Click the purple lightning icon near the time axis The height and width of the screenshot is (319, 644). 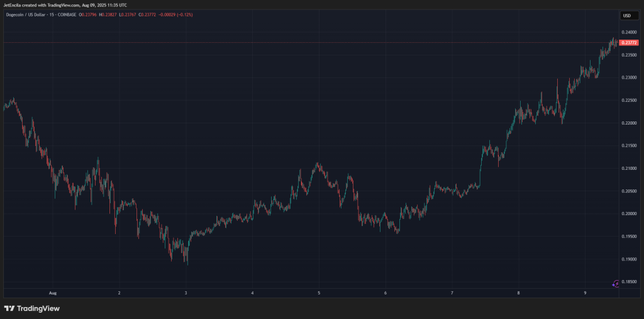[616, 283]
